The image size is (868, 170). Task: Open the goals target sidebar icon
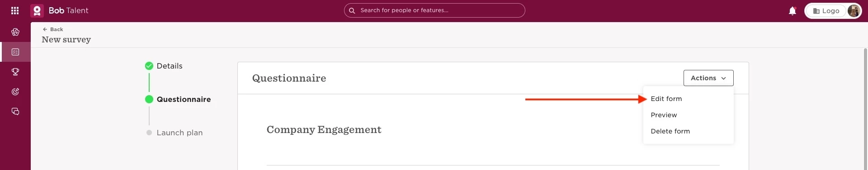click(x=15, y=92)
